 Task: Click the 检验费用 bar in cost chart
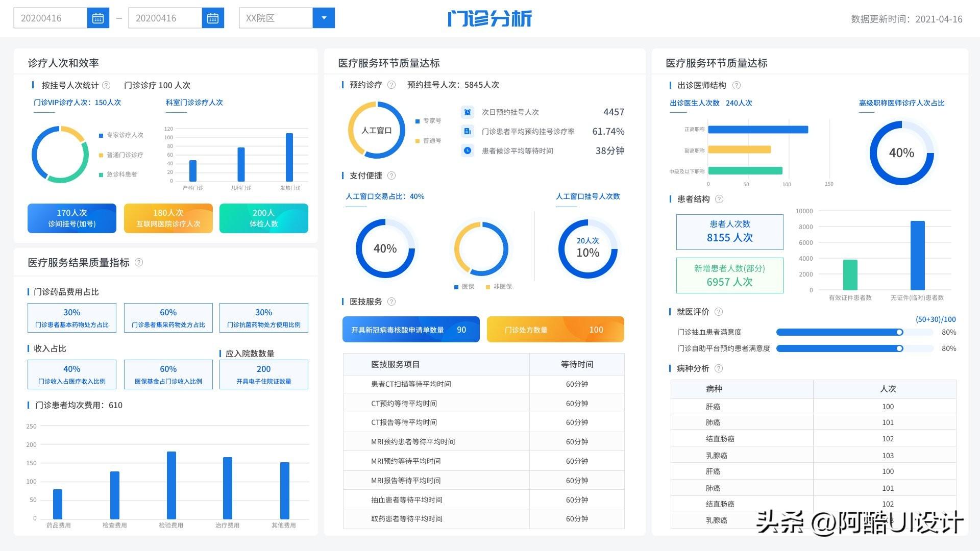171,485
